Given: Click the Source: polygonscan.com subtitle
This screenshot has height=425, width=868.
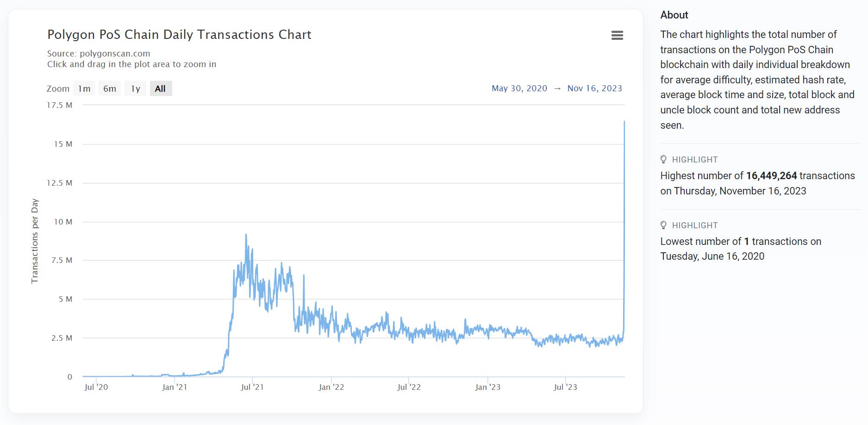Looking at the screenshot, I should click(x=99, y=53).
